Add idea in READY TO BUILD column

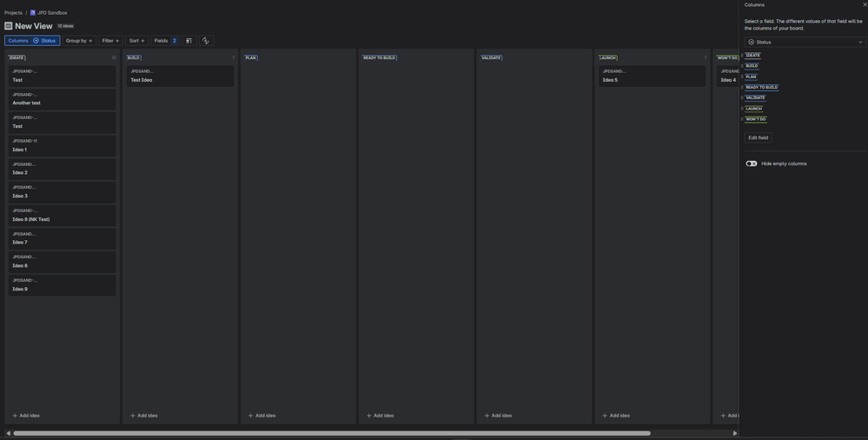[381, 416]
